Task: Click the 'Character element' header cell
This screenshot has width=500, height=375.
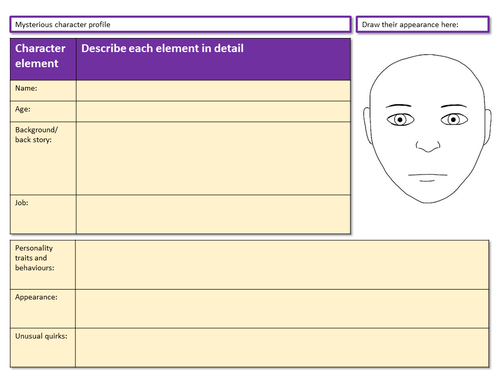Action: [43, 59]
